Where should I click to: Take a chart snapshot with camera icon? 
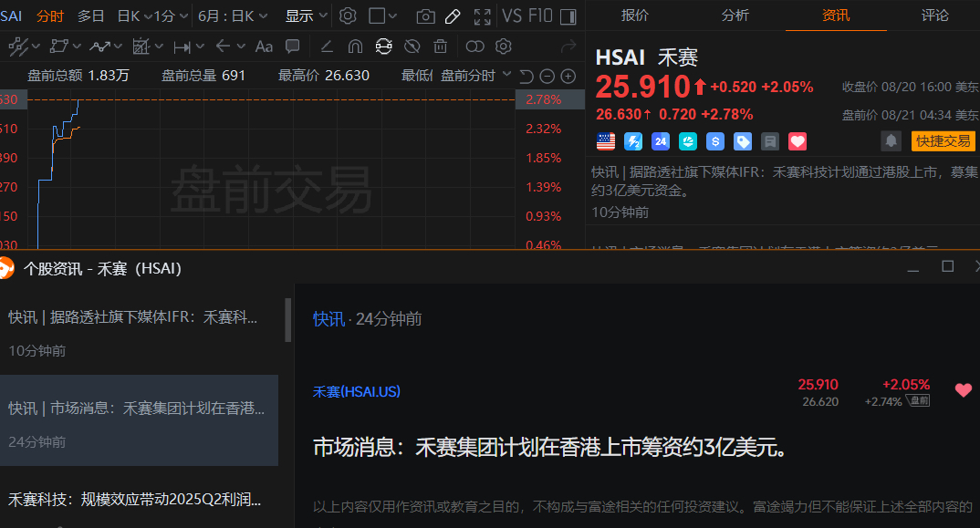tap(425, 16)
